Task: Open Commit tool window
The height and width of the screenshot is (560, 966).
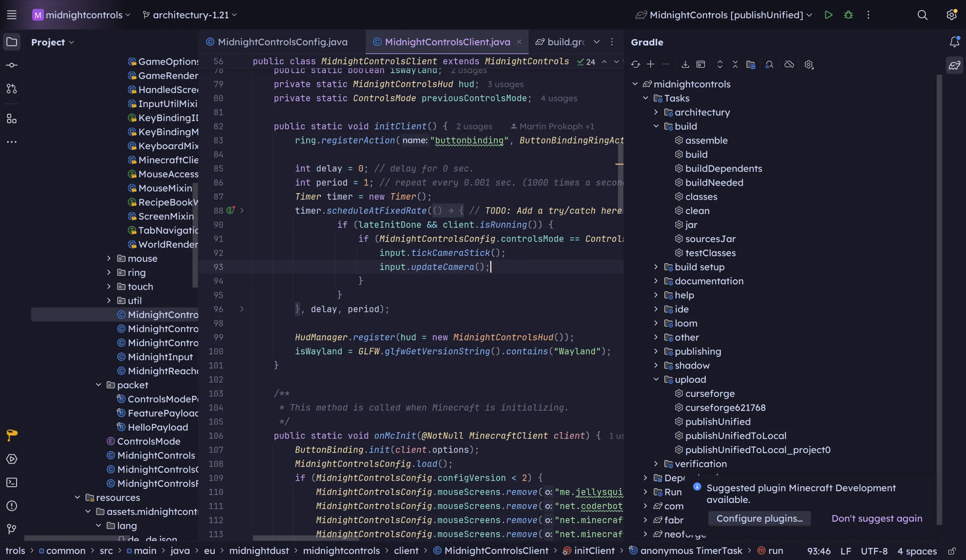Action: 11,65
